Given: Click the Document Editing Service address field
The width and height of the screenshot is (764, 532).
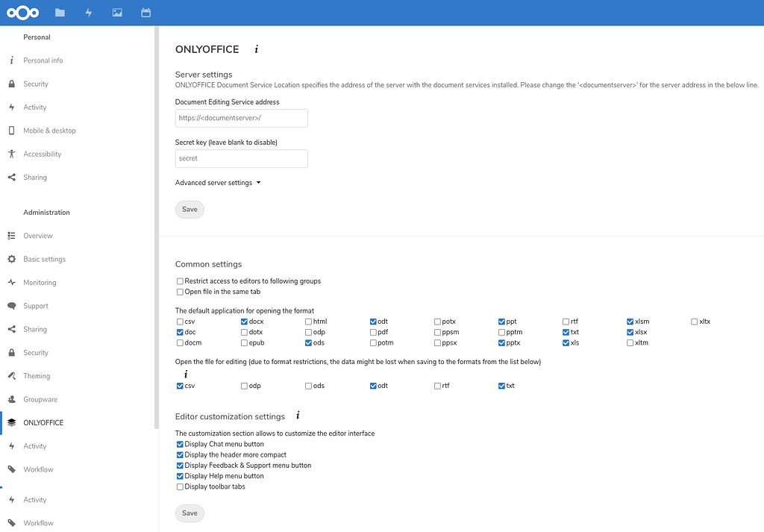Looking at the screenshot, I should click(x=241, y=118).
